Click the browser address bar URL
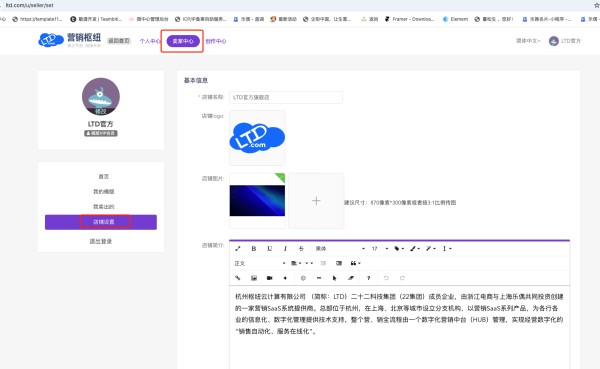 click(x=29, y=5)
